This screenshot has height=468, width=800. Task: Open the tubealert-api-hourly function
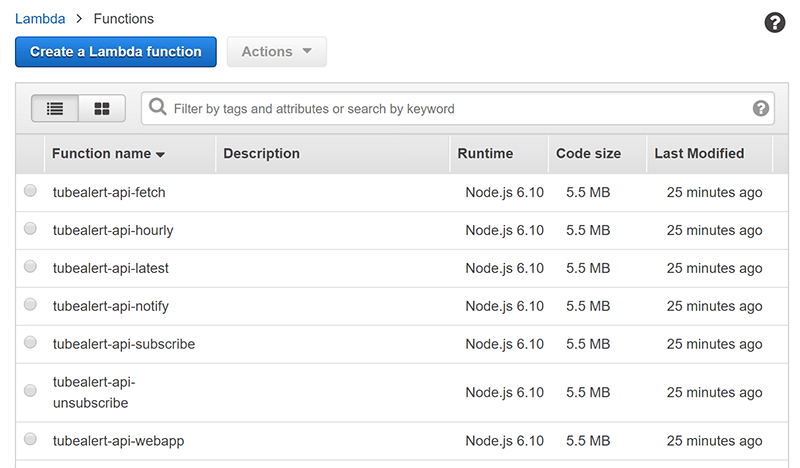click(x=113, y=231)
